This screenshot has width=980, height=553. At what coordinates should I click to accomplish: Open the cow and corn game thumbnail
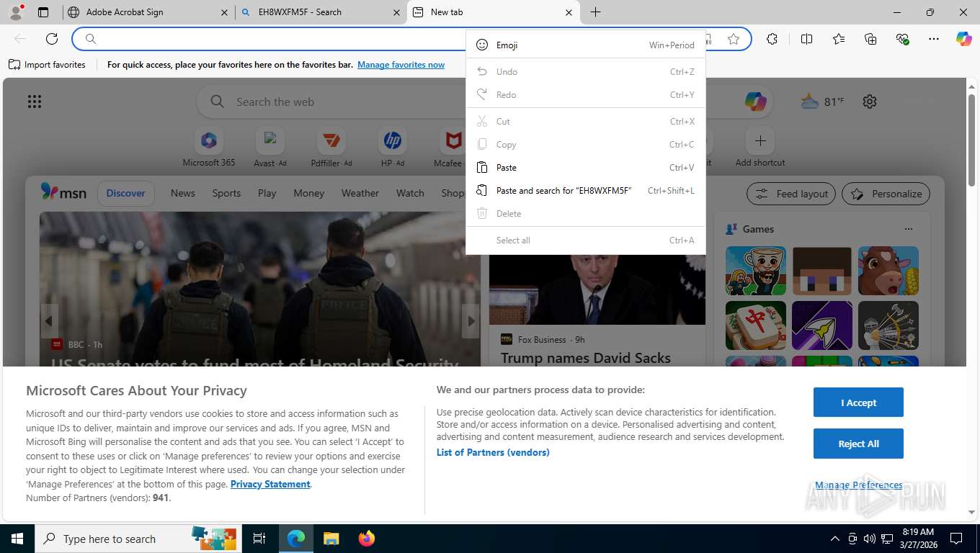[888, 271]
